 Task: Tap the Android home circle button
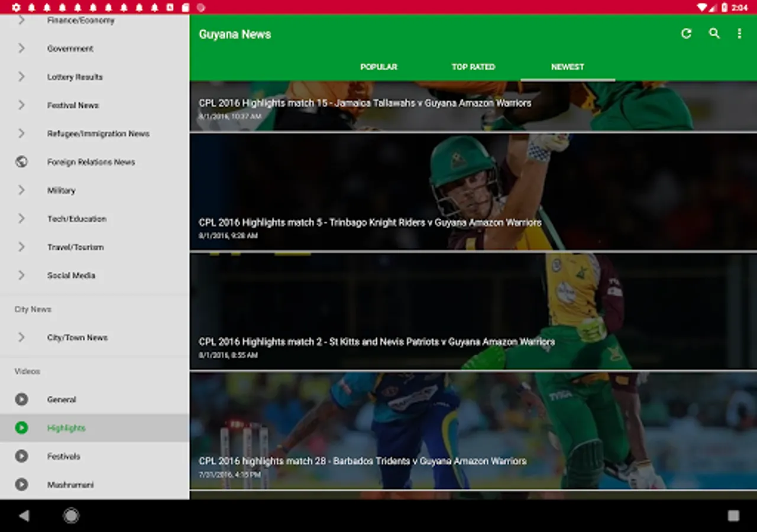tap(71, 515)
